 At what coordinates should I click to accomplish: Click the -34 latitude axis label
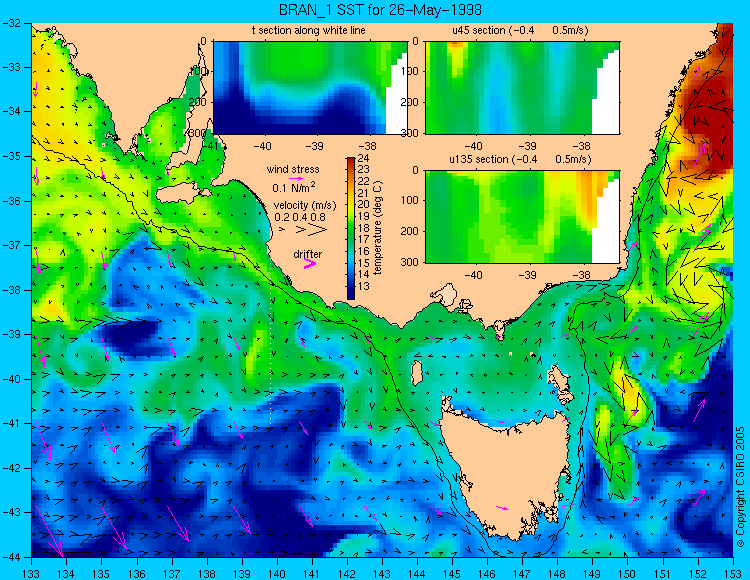pyautogui.click(x=12, y=112)
